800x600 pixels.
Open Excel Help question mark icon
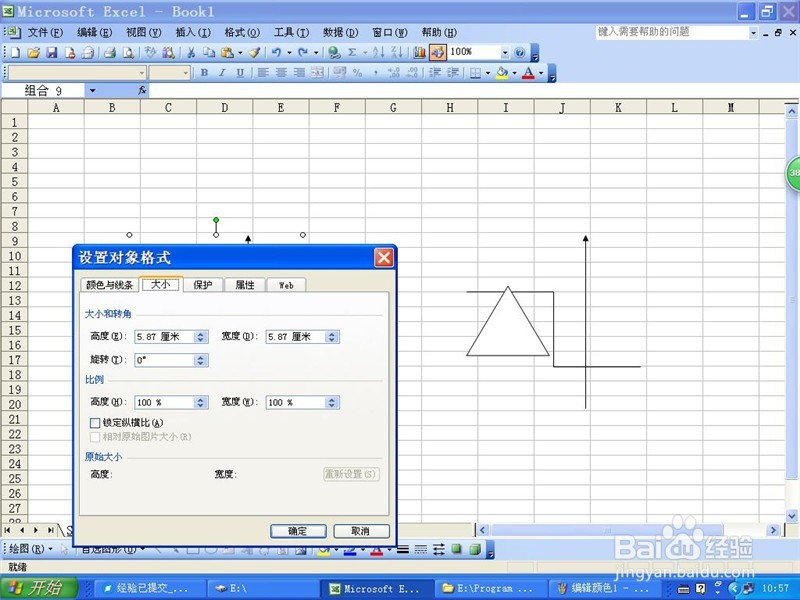coord(519,52)
